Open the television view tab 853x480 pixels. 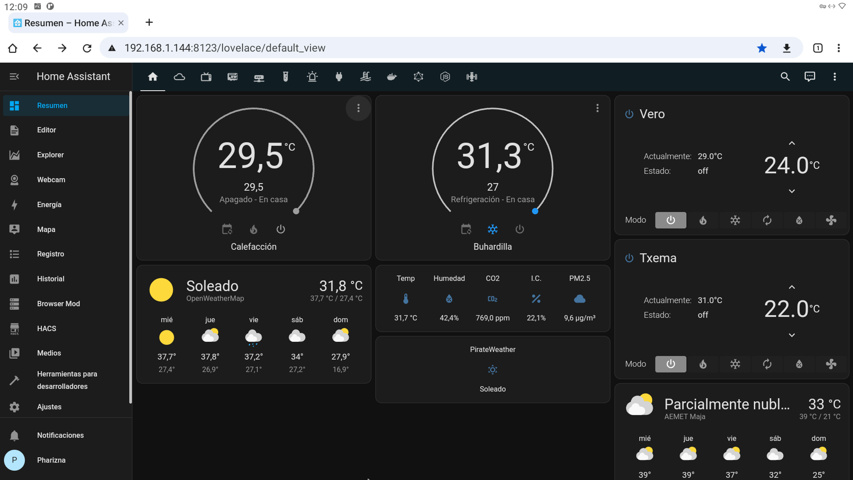pyautogui.click(x=206, y=77)
